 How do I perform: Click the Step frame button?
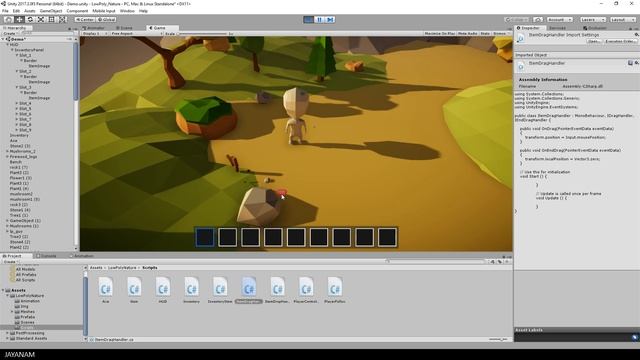coord(330,19)
